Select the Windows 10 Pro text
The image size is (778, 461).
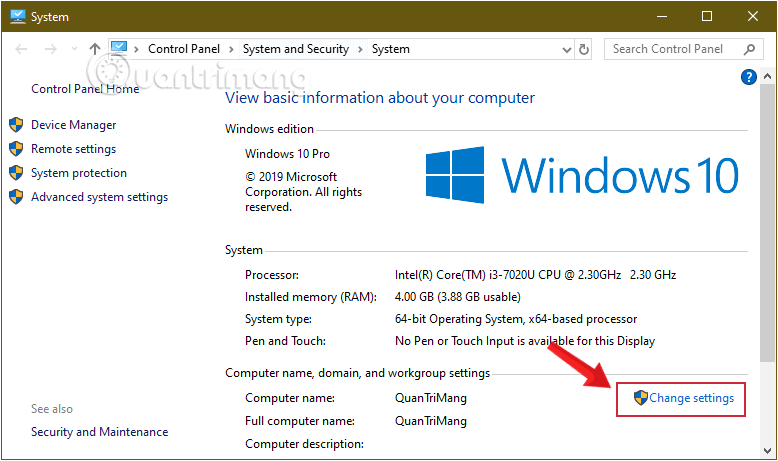click(x=287, y=154)
